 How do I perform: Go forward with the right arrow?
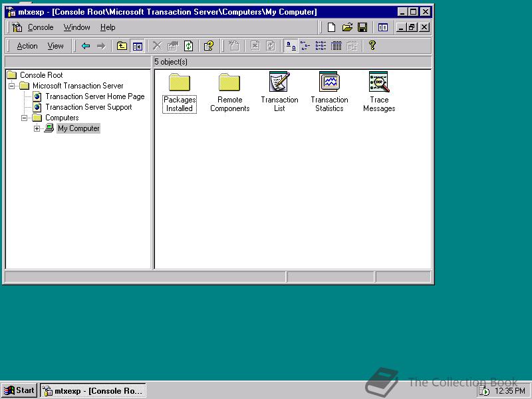[101, 46]
